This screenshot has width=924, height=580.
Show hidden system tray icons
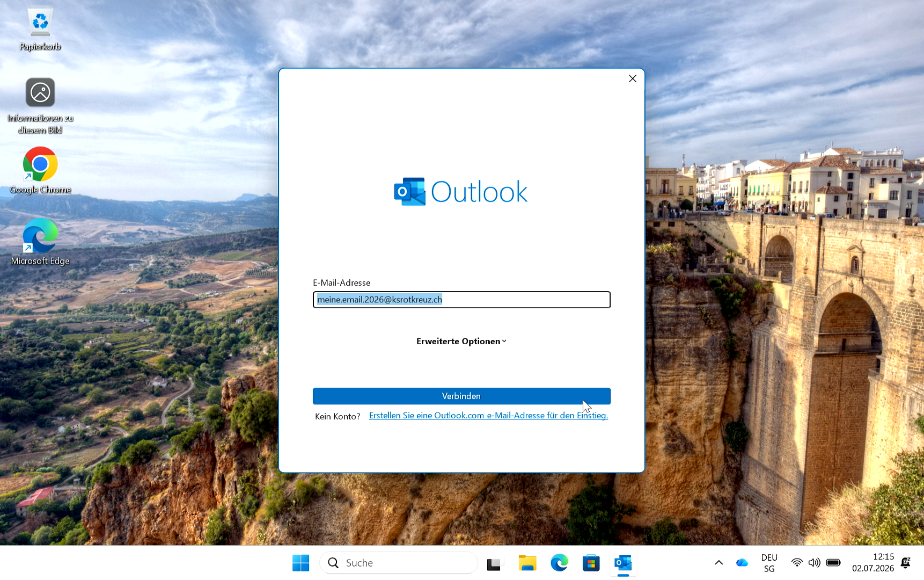coord(719,563)
